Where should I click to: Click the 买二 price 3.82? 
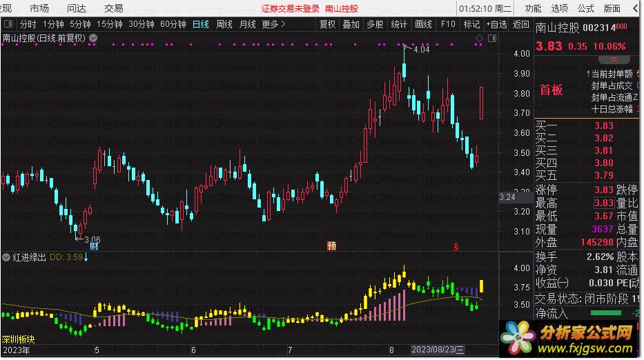tap(604, 138)
